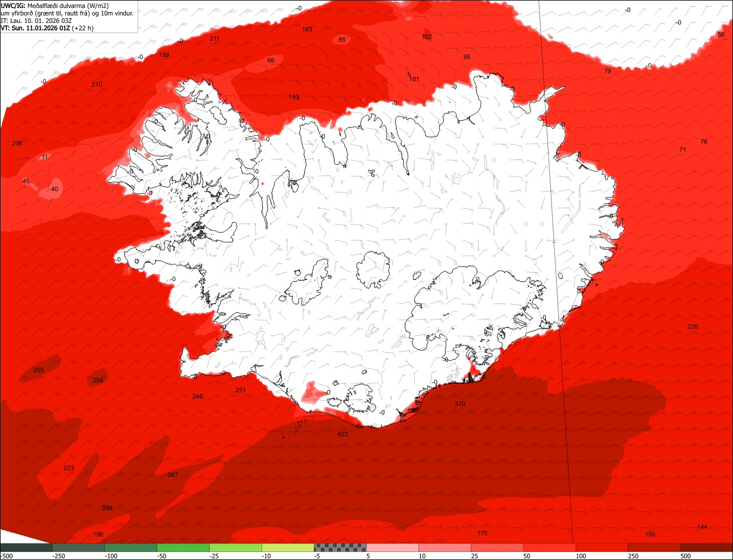Click the map value '255'

[x=38, y=370]
